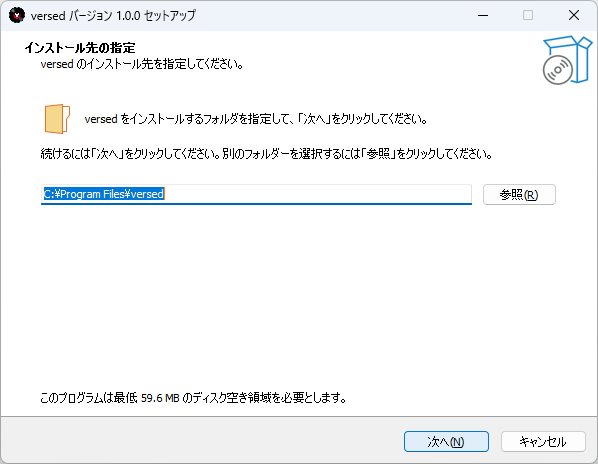Click the CD disc in the installer graphic

[558, 70]
